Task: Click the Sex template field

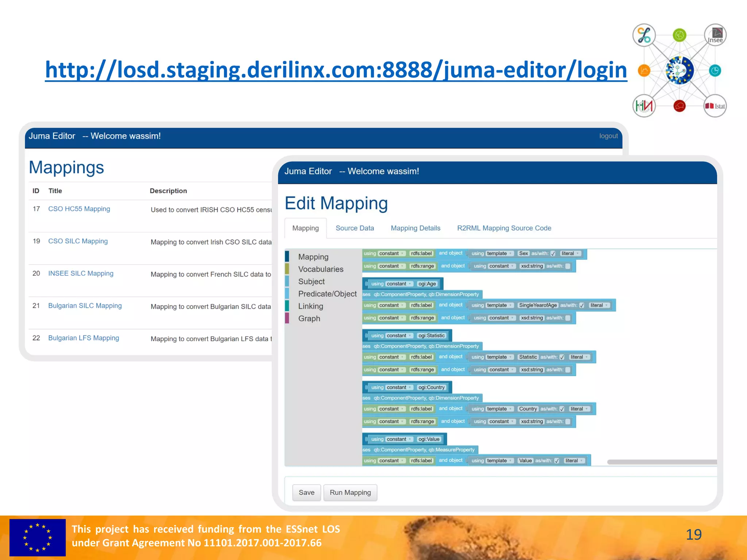Action: click(x=523, y=254)
